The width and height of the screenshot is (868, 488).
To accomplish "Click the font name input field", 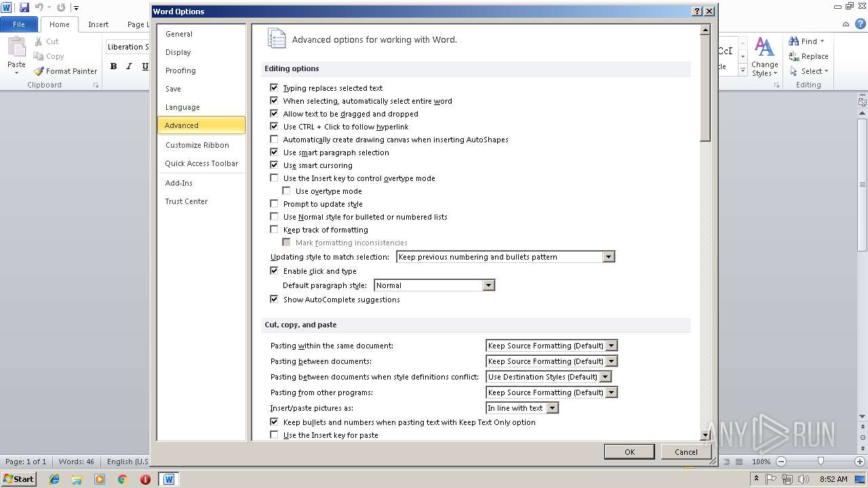I will 127,47.
